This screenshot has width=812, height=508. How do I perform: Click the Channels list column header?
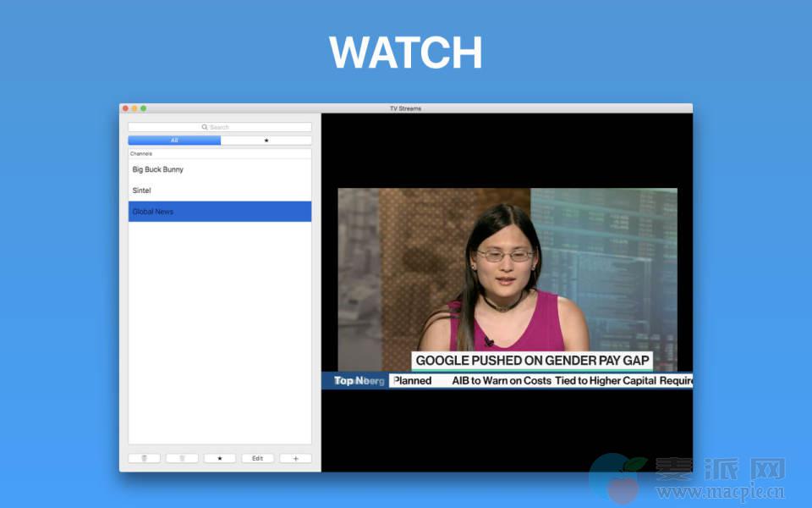[220, 153]
